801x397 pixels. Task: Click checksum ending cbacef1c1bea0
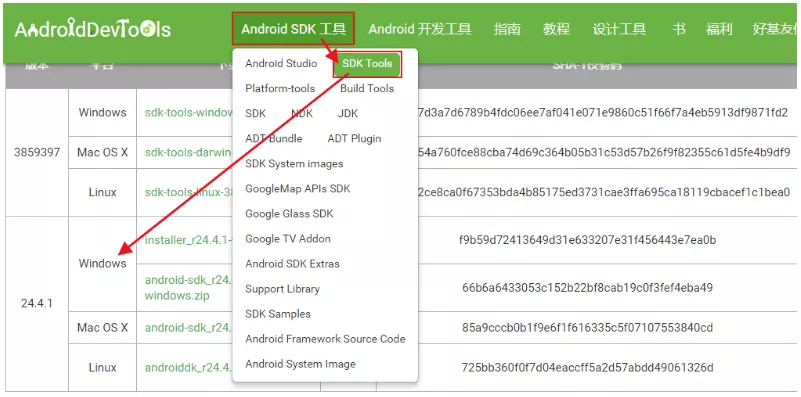click(603, 192)
